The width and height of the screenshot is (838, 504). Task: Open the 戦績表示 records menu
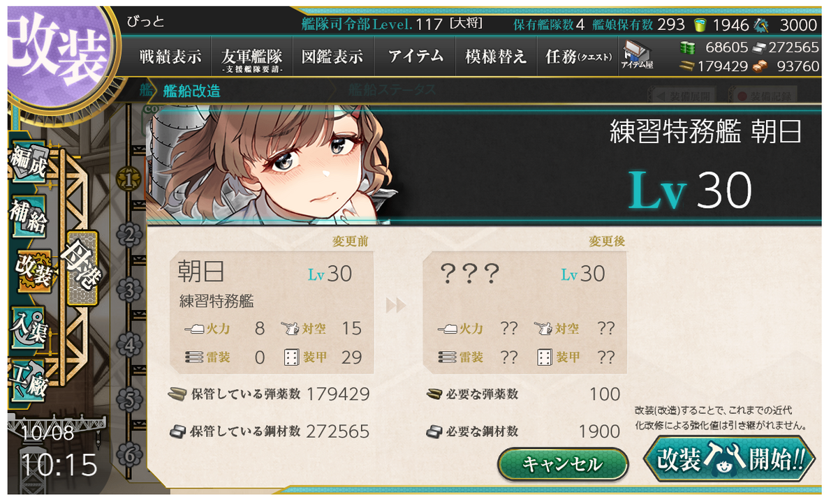(x=170, y=57)
